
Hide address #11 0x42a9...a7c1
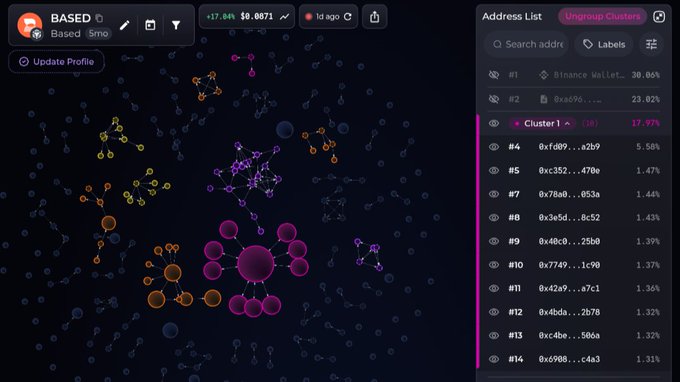click(494, 288)
